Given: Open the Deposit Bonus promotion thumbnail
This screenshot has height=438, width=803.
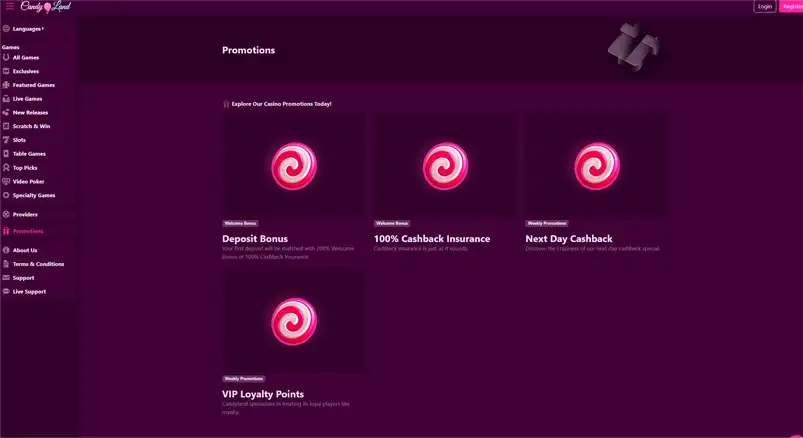Looking at the screenshot, I should (294, 166).
